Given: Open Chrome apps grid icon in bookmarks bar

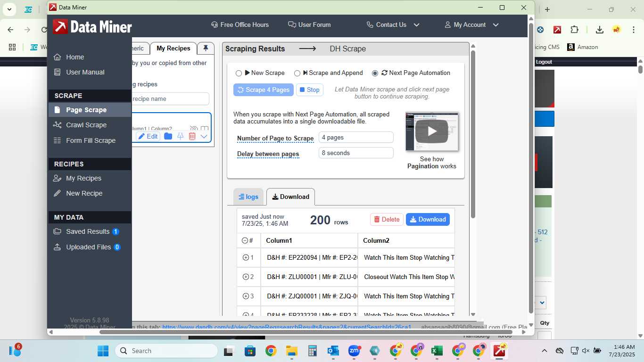Looking at the screenshot, I should 12,47.
